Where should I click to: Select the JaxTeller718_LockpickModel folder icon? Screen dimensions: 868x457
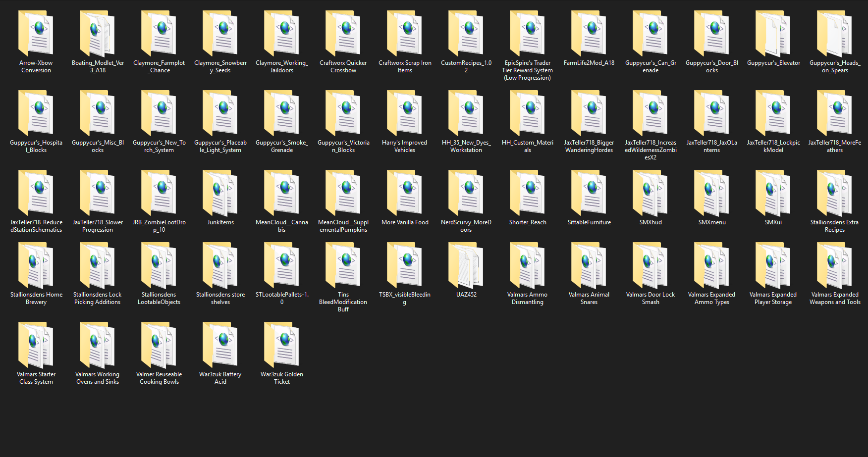pos(773,113)
